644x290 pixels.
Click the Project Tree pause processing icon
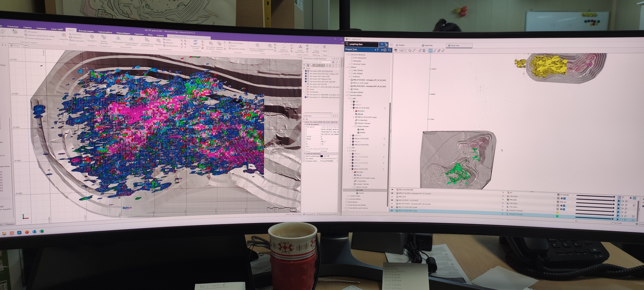(x=385, y=50)
